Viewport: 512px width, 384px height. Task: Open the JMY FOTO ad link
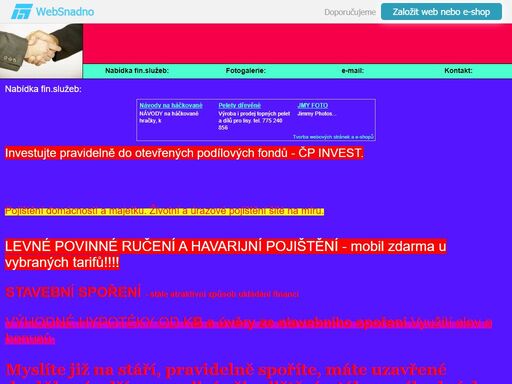313,105
